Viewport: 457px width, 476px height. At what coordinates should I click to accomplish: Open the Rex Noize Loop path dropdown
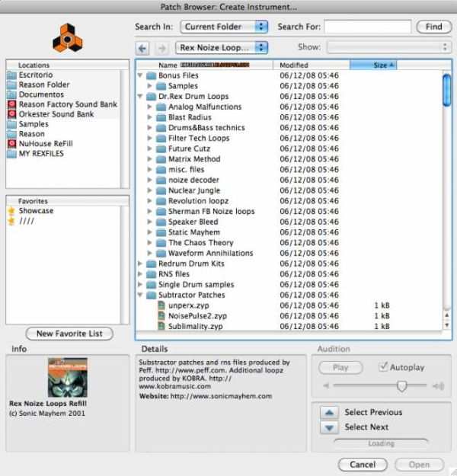pyautogui.click(x=222, y=48)
